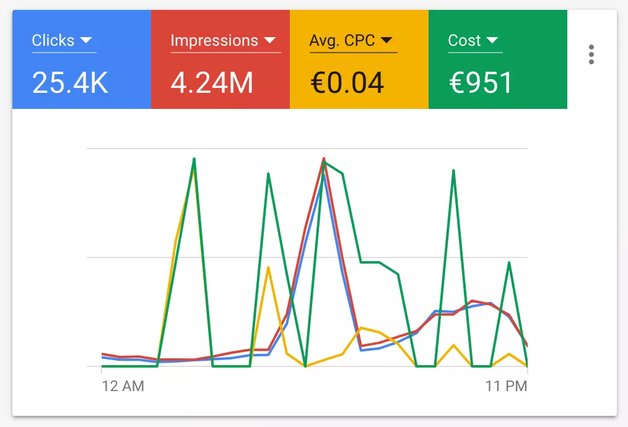Viewport: 628px width, 427px height.
Task: Expand the Impressions metric dropdown arrow
Action: coord(268,41)
